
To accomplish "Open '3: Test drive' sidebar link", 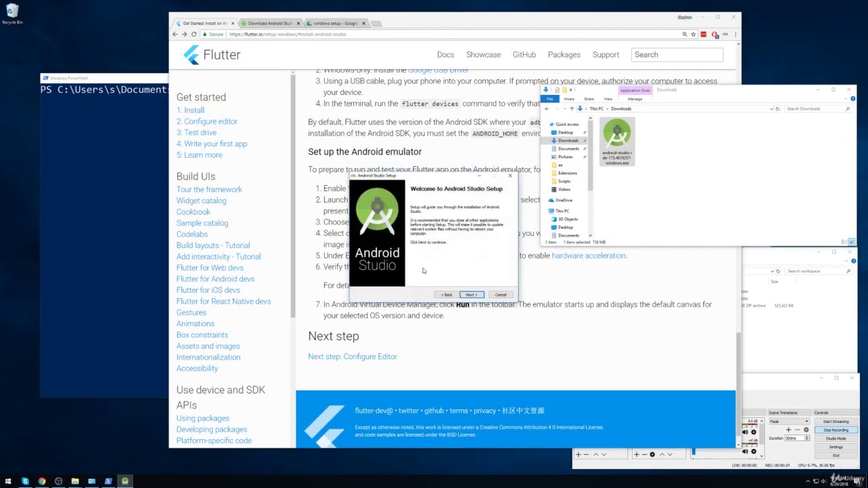I will pyautogui.click(x=197, y=133).
